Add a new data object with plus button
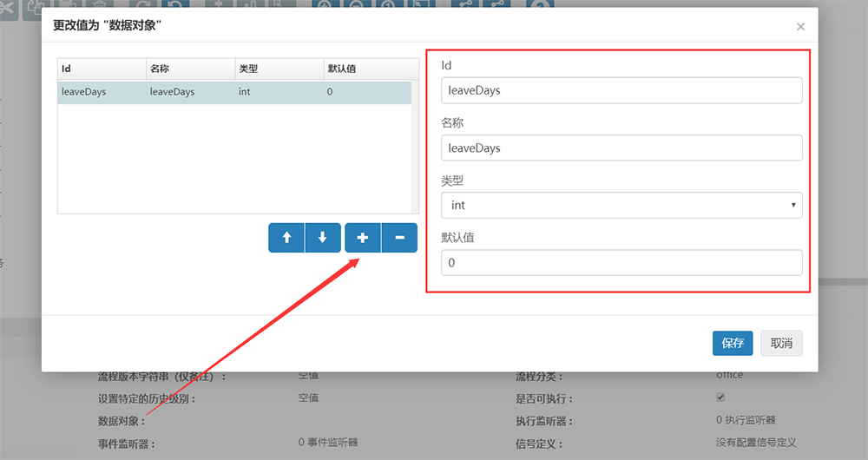The height and width of the screenshot is (460, 868). tap(363, 238)
